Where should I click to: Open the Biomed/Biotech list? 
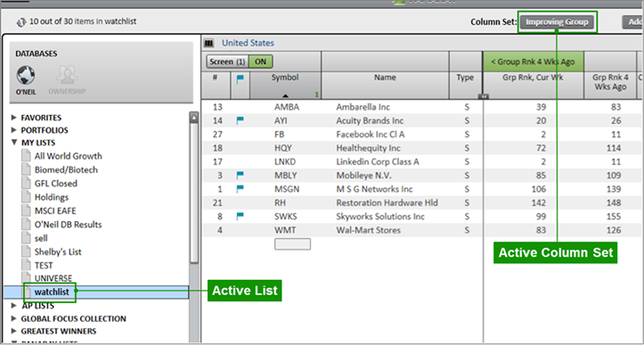coord(66,169)
